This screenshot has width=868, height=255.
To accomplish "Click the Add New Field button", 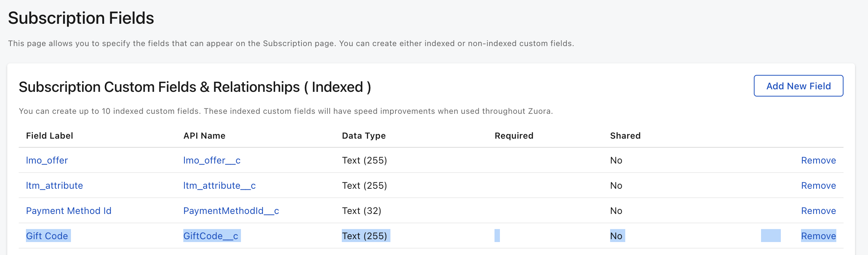I will (x=798, y=86).
